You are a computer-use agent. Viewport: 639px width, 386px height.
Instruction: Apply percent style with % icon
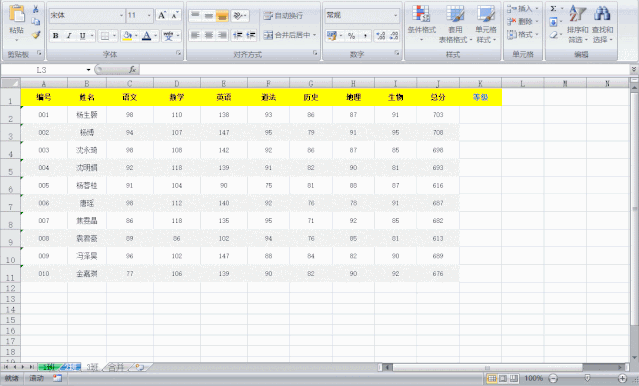tap(351, 36)
